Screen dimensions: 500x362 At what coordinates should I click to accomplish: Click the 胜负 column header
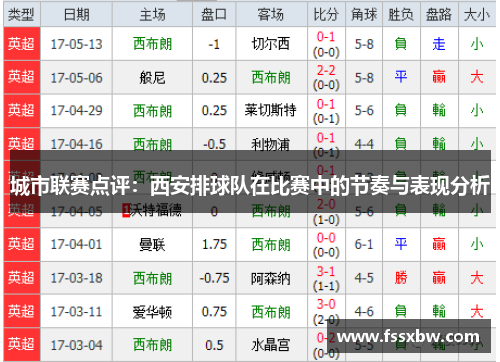click(401, 14)
